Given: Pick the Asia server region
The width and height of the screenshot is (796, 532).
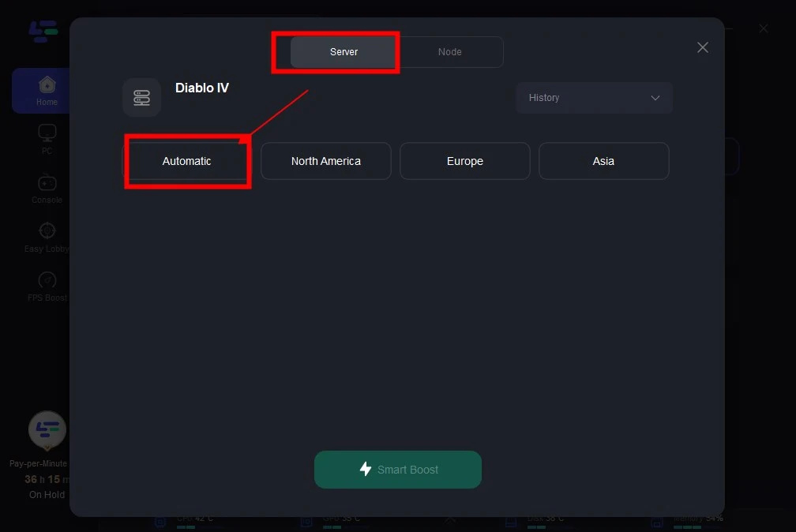Looking at the screenshot, I should 603,161.
